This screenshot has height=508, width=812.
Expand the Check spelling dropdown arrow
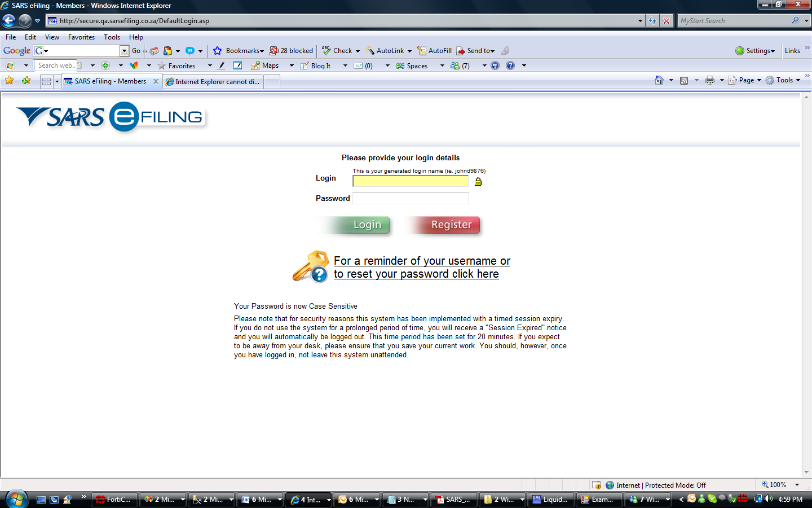click(358, 51)
